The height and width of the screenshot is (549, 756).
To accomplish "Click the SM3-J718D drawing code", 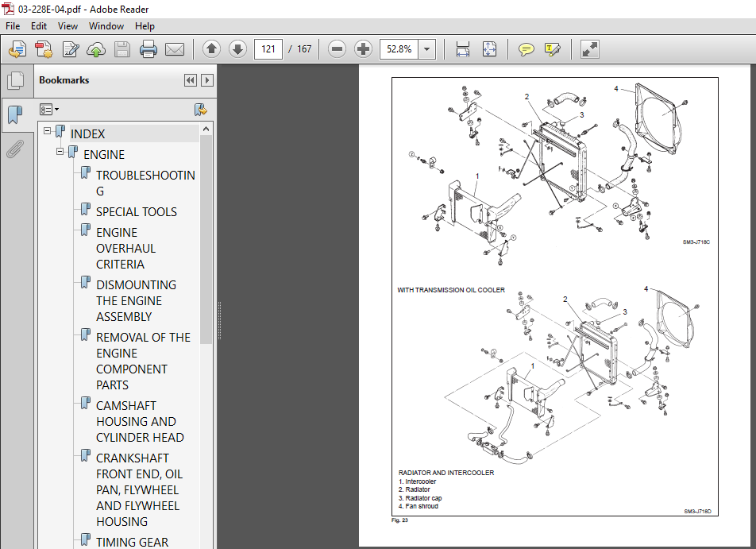I will [x=697, y=512].
